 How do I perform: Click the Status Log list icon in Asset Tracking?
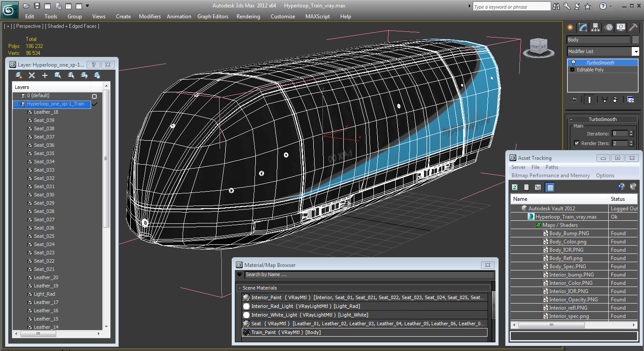[526, 187]
